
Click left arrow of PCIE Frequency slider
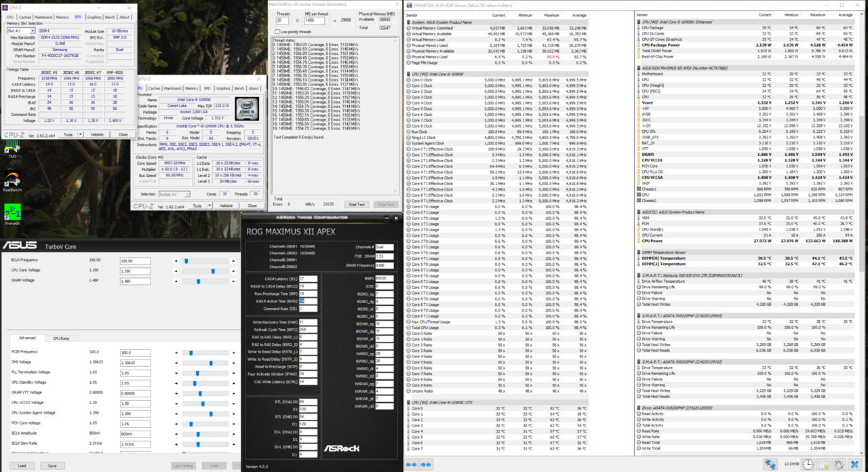(176, 353)
